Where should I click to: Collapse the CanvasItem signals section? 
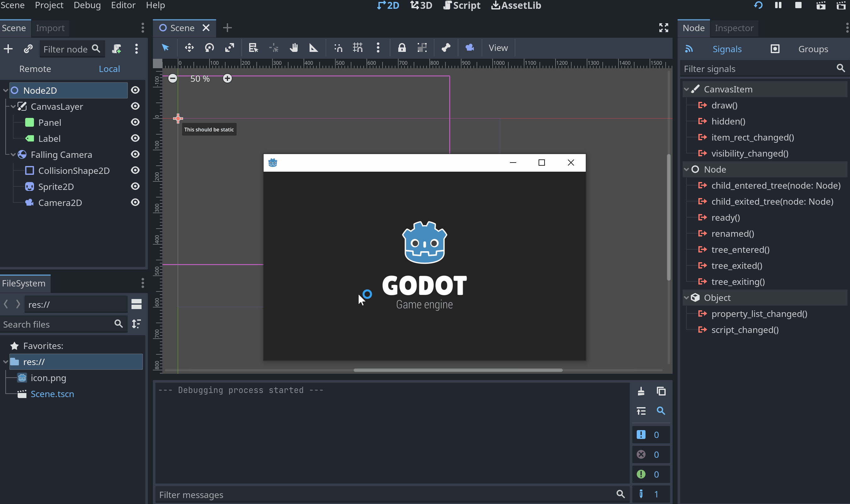687,89
